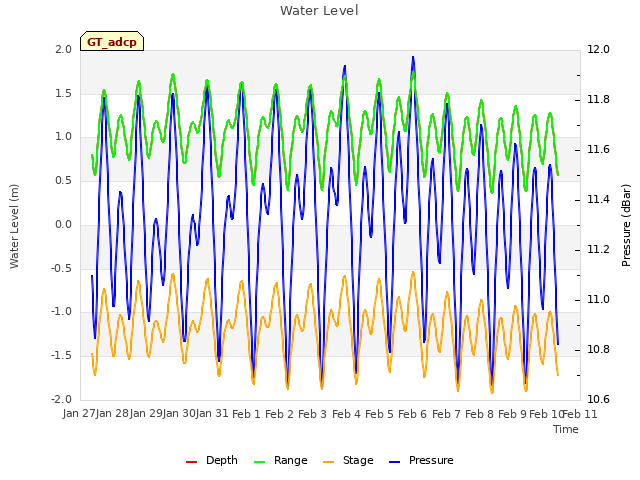Click the blue Pressure peak on Feb 4
640x480 pixels.
click(x=345, y=67)
